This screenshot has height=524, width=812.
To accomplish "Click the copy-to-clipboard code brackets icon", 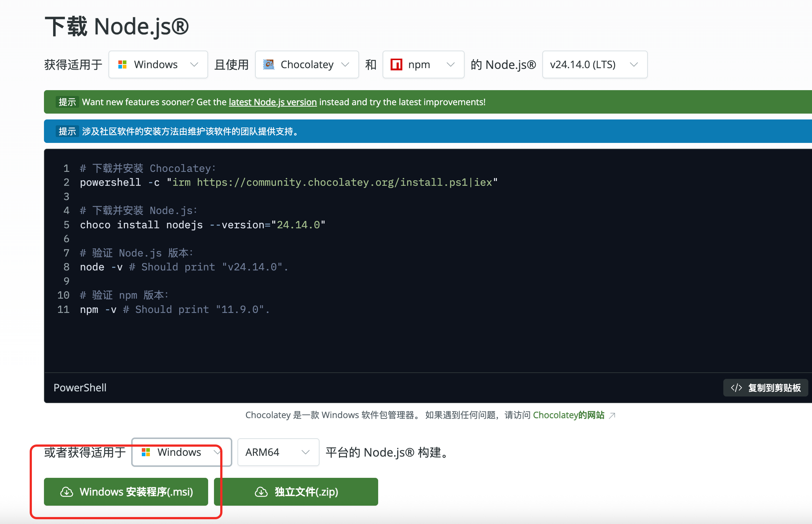I will pyautogui.click(x=736, y=388).
